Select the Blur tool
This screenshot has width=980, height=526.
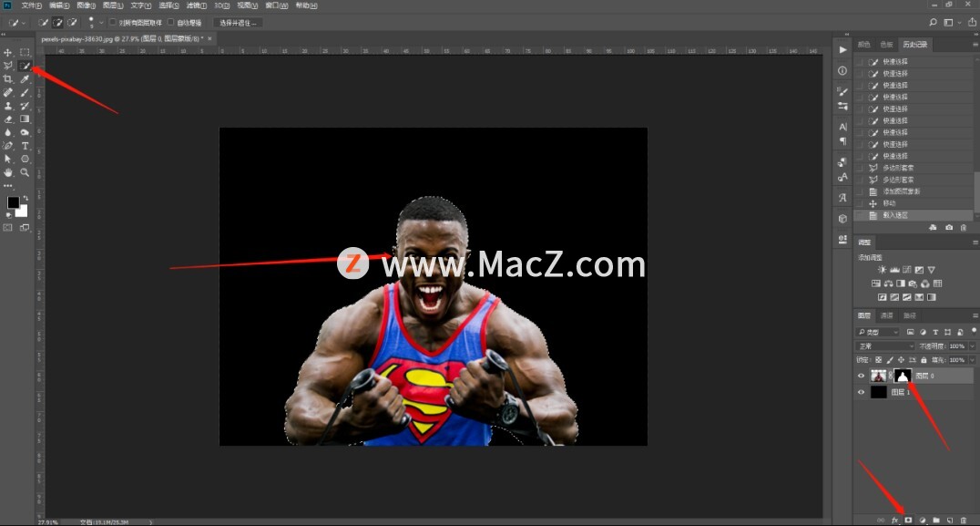click(x=8, y=132)
